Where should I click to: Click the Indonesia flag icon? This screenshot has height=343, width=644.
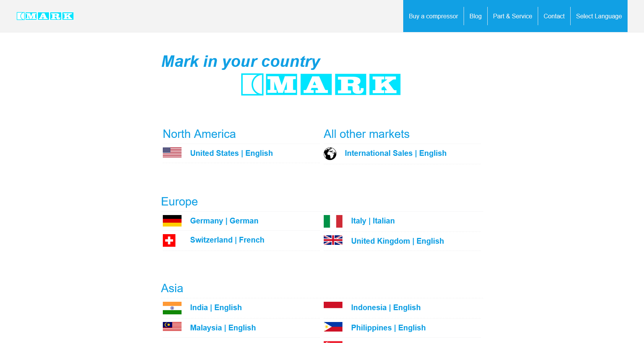(x=333, y=305)
